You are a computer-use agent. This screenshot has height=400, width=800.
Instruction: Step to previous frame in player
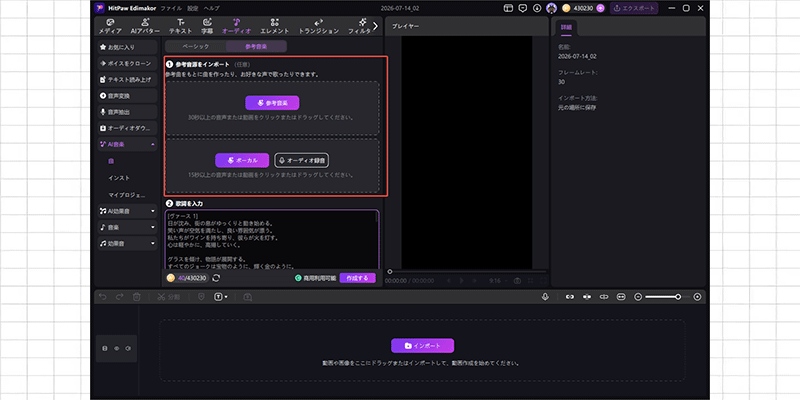(x=449, y=281)
